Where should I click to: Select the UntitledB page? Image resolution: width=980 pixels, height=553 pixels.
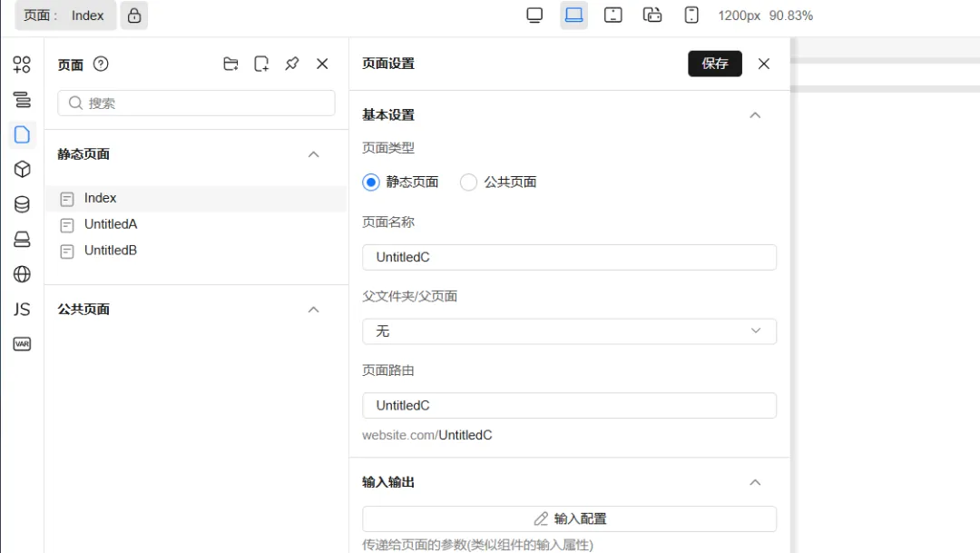click(196, 251)
